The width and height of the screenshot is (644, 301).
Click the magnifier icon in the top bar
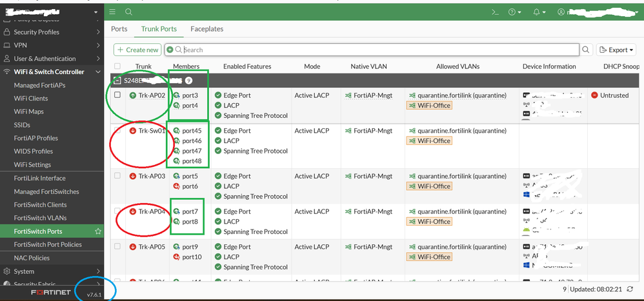(129, 12)
